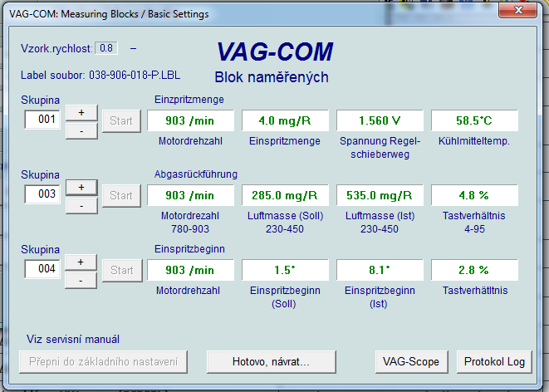The height and width of the screenshot is (392, 549).
Task: Close the VAG-COM Measuring Blocks window
Action: pos(517,10)
